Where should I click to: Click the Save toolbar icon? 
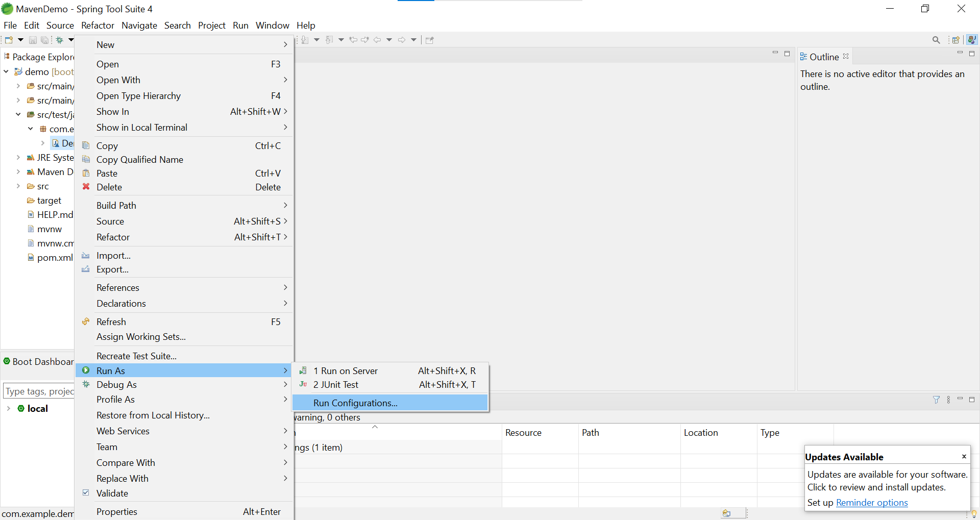pos(33,40)
